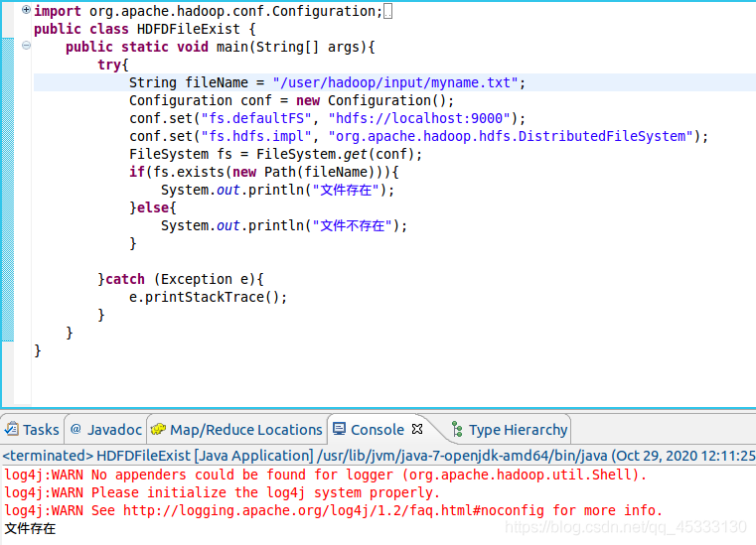
Task: Click the Javadoc @ icon
Action: pyautogui.click(x=76, y=429)
